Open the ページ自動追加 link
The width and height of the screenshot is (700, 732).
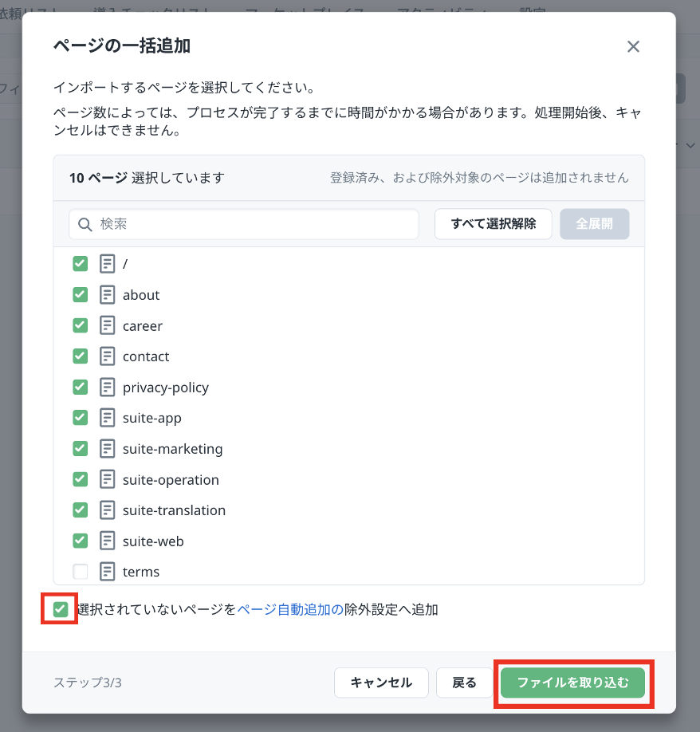[x=290, y=610]
